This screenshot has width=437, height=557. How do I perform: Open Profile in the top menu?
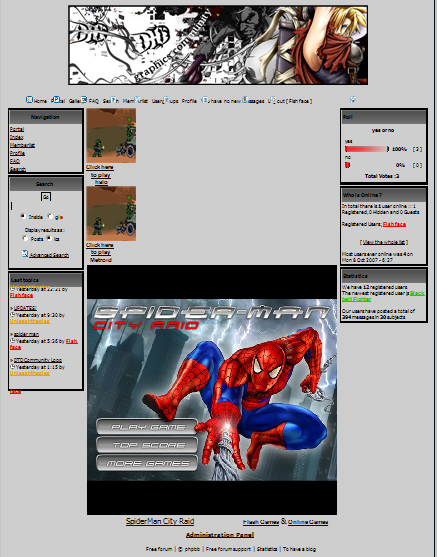point(189,101)
